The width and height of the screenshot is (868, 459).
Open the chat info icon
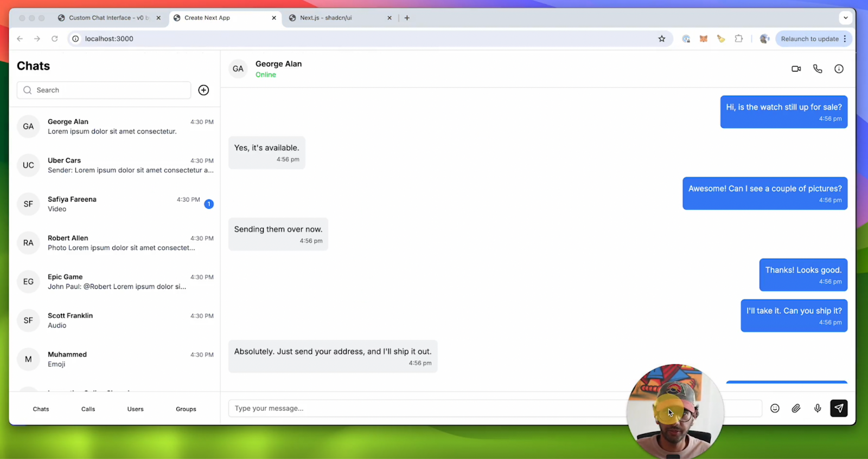click(x=839, y=69)
